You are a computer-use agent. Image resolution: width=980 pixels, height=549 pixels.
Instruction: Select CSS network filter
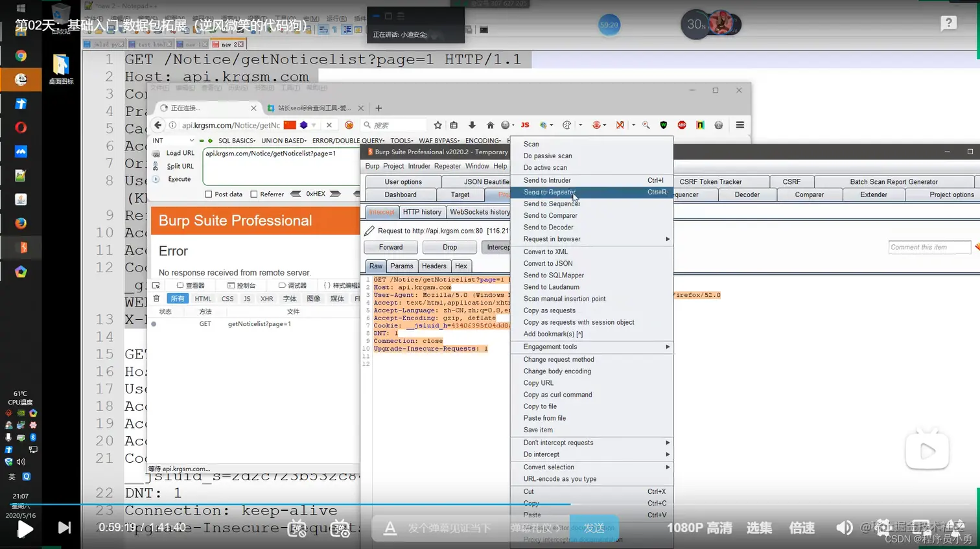coord(227,299)
